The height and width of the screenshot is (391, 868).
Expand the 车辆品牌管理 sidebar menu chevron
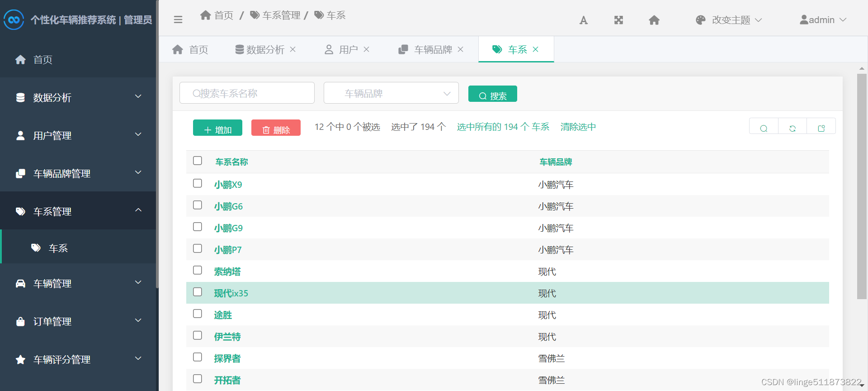[x=138, y=172]
